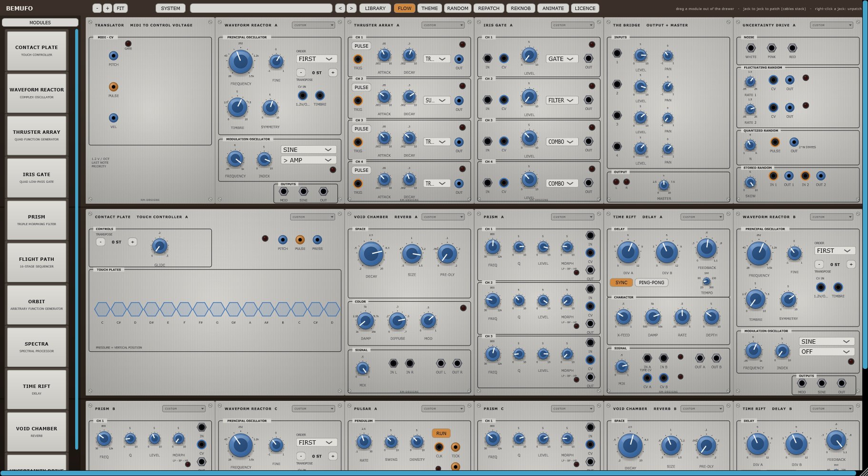Image resolution: width=868 pixels, height=476 pixels.
Task: Open FILTER mode dropdown on Iris Gate CH 2
Action: (x=562, y=100)
